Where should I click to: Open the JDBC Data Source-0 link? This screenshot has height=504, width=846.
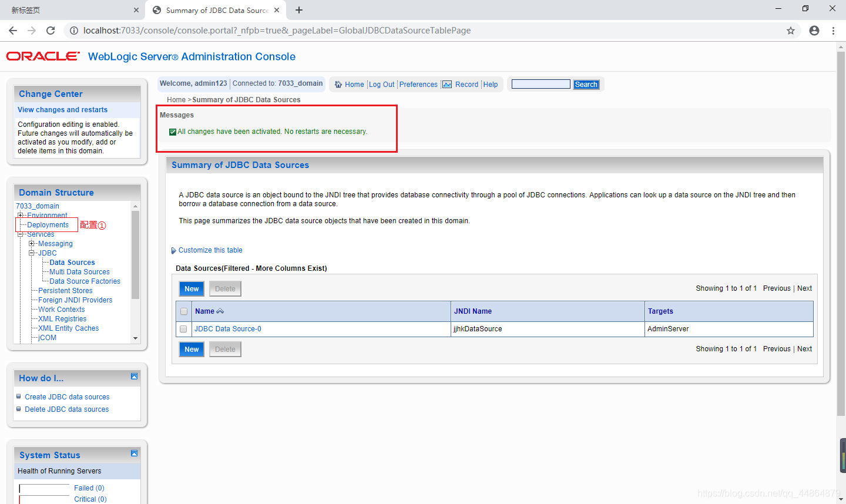pyautogui.click(x=228, y=329)
